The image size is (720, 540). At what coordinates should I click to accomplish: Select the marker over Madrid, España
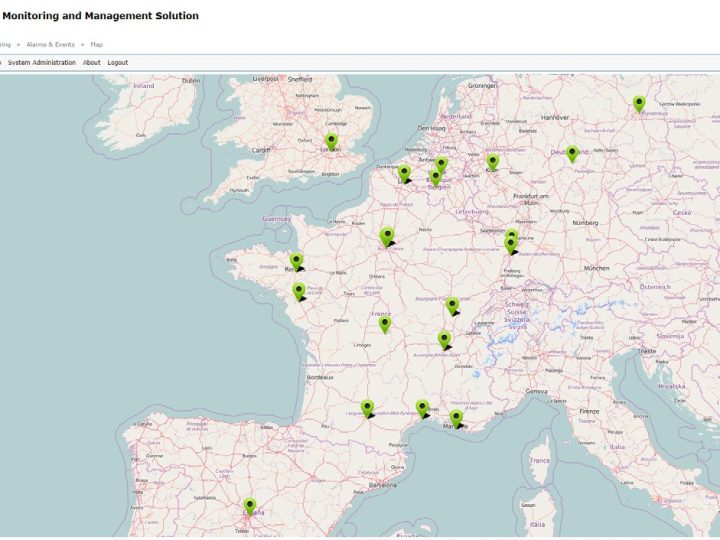(250, 506)
